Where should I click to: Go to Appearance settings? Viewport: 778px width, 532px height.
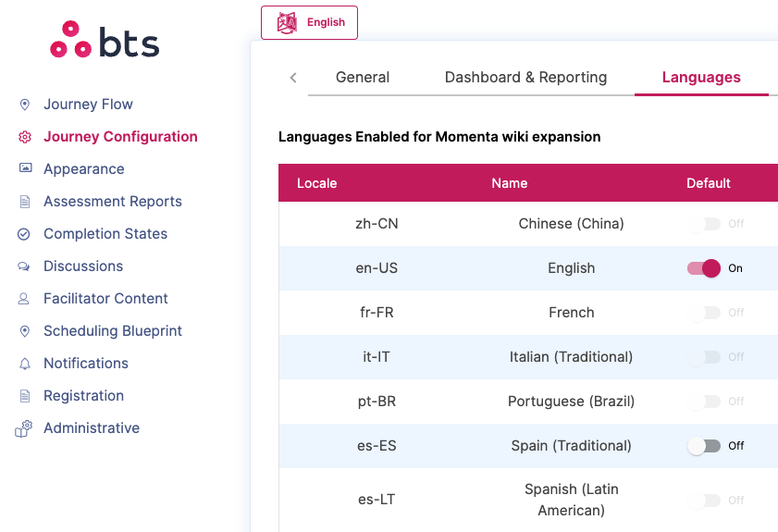point(84,169)
